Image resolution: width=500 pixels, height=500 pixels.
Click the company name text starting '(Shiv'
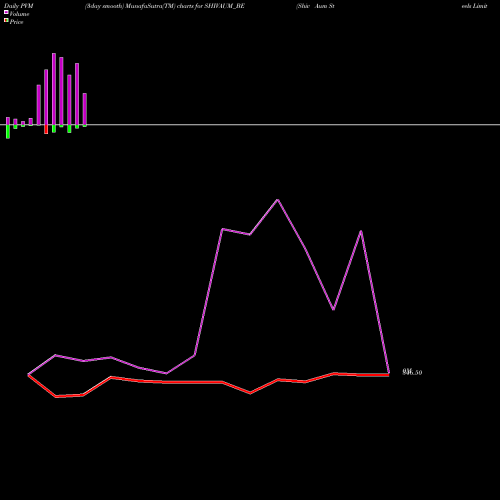[x=315, y=6]
